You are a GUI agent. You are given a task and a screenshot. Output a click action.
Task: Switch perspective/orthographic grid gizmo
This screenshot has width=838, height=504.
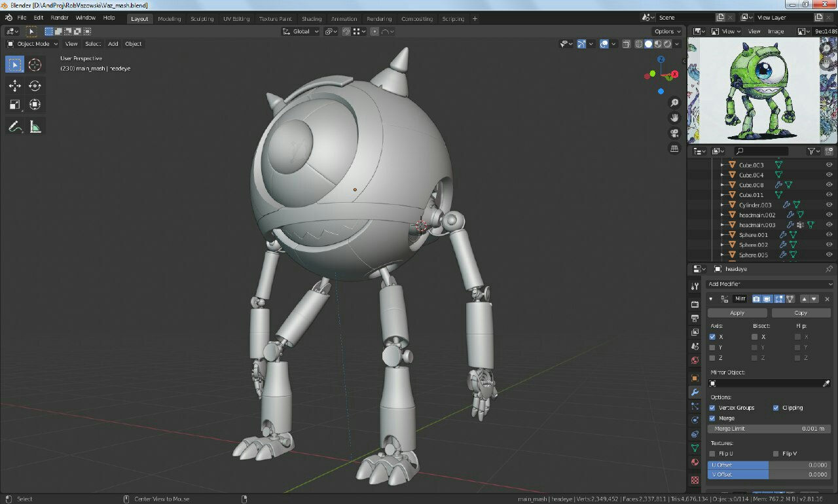point(674,149)
